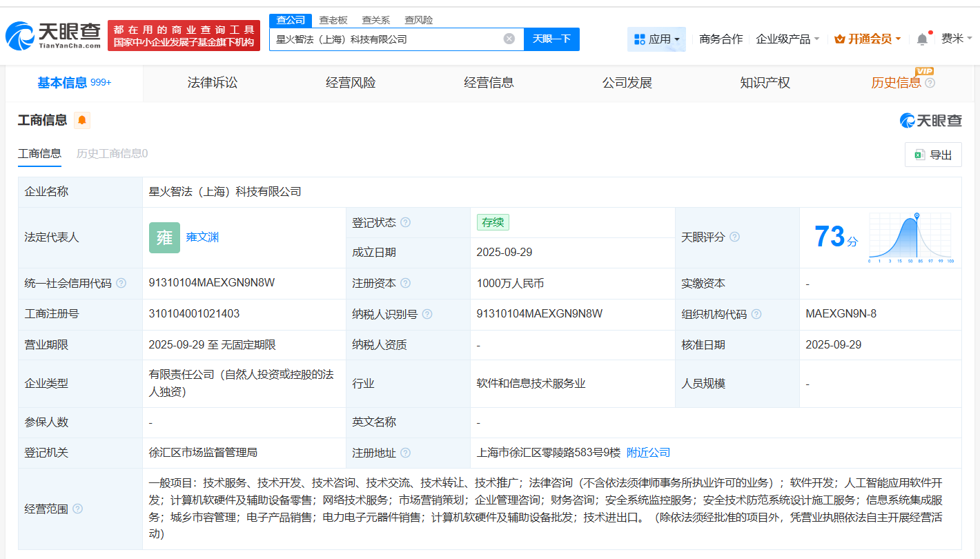Image resolution: width=980 pixels, height=559 pixels.
Task: Click the VIP badge on 历史信息
Action: [x=925, y=71]
